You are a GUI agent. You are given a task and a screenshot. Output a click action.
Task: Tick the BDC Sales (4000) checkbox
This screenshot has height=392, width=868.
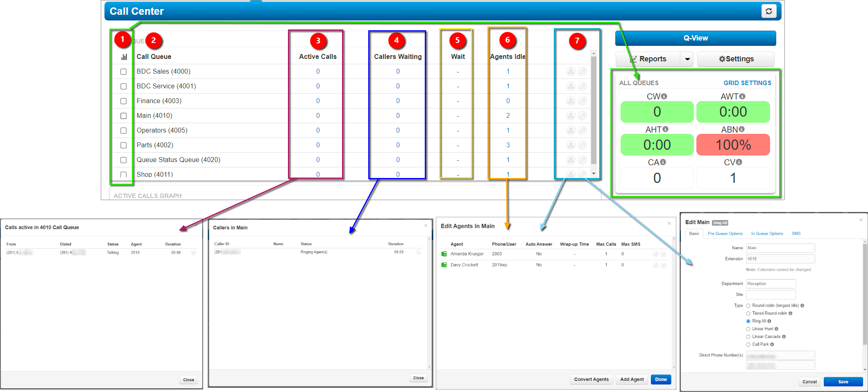[123, 72]
